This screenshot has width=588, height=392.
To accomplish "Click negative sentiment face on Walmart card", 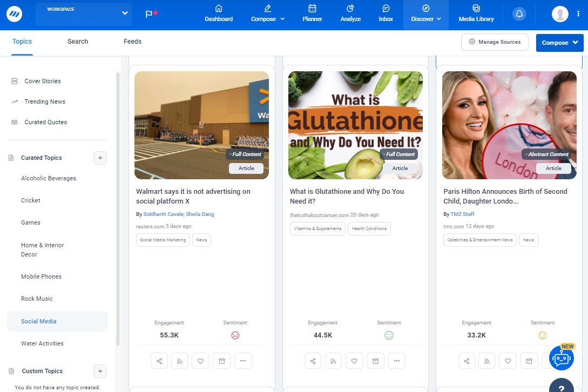I will tap(235, 335).
